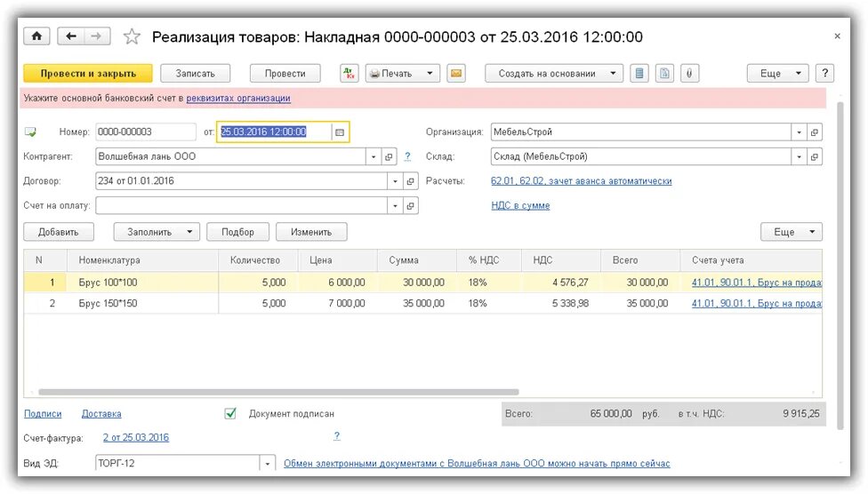Screen dimensions: 868x494
Task: Click the price cell 7 000,00
Action: pos(338,304)
